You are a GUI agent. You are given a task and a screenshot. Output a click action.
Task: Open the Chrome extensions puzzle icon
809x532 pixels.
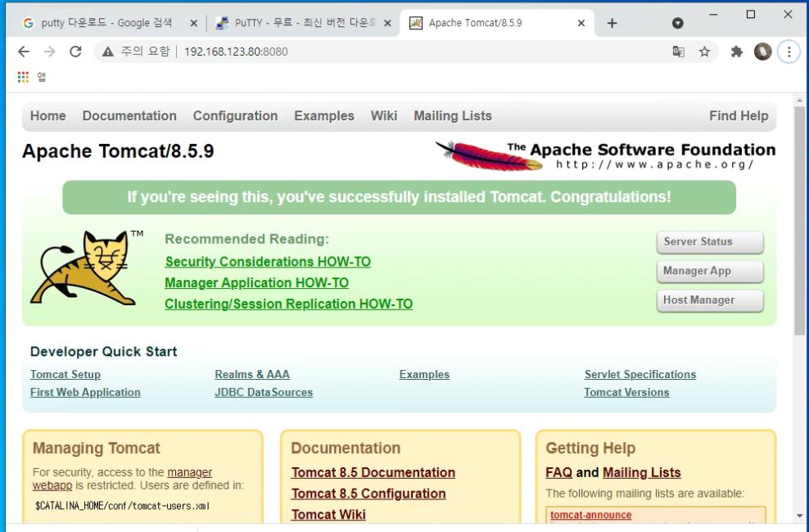coord(737,52)
